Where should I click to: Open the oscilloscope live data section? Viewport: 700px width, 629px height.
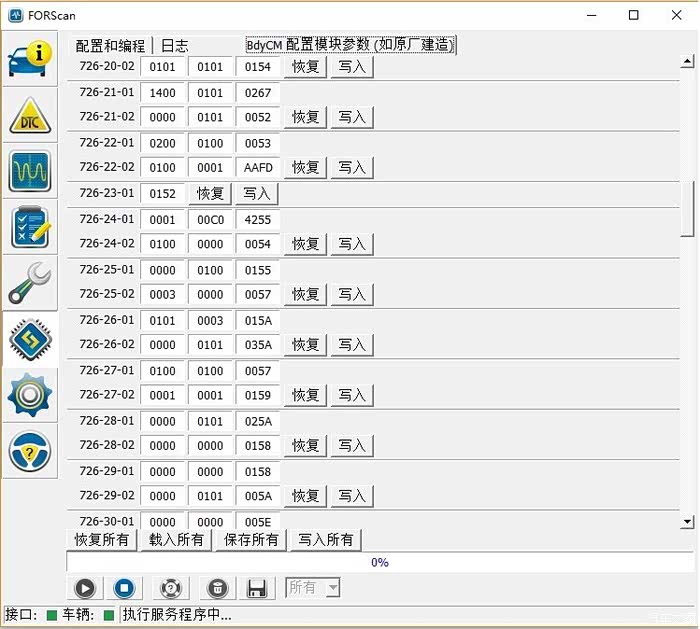[x=30, y=171]
